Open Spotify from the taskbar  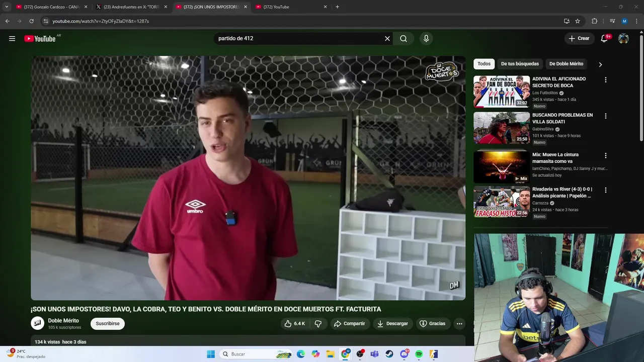click(419, 354)
